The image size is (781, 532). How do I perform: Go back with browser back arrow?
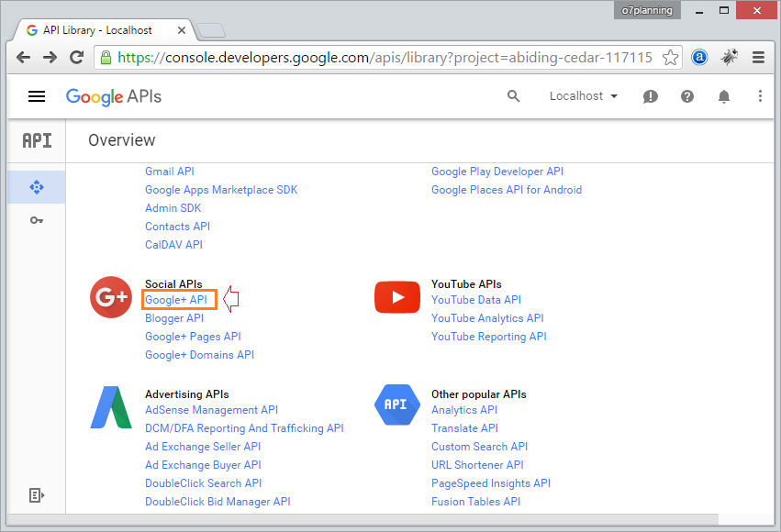coord(24,58)
